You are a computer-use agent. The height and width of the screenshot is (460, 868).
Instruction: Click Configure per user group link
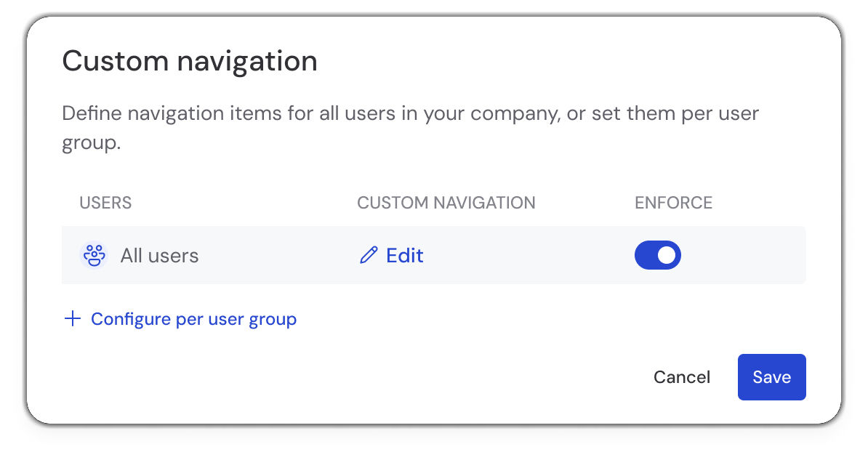[193, 319]
